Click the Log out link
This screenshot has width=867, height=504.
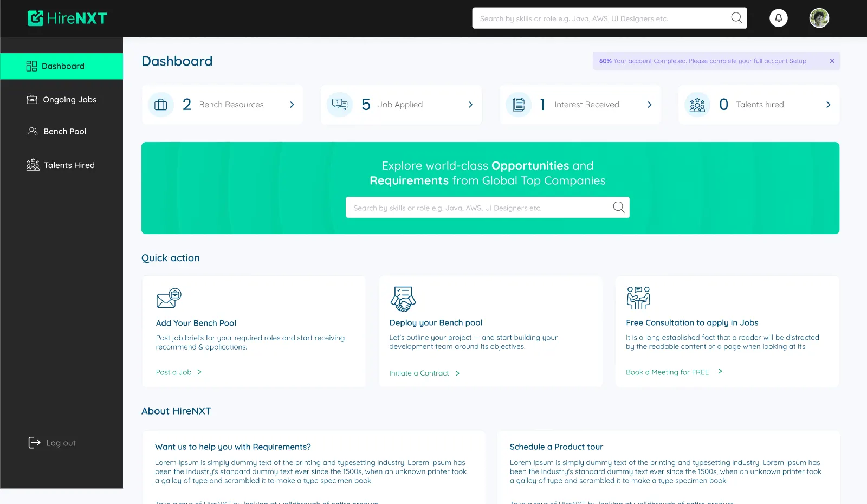(x=61, y=443)
